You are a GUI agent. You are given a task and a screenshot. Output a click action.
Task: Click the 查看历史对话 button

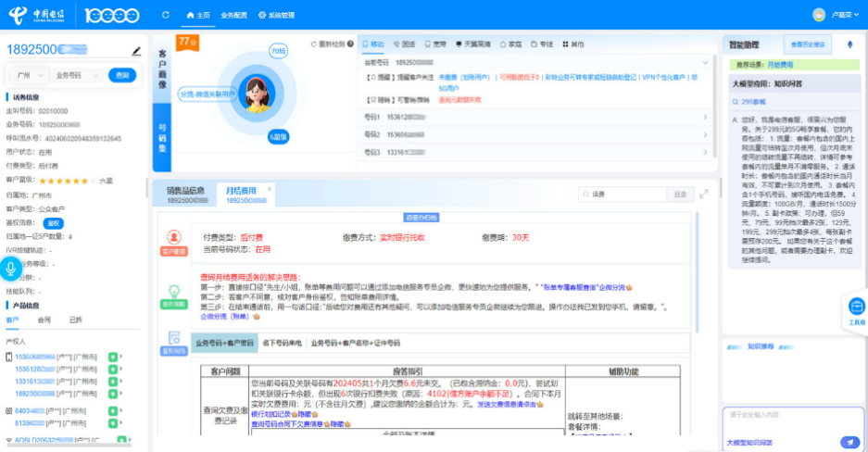pyautogui.click(x=806, y=44)
